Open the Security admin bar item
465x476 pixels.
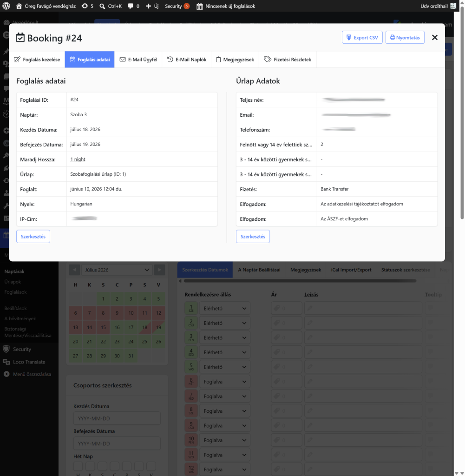(x=177, y=6)
